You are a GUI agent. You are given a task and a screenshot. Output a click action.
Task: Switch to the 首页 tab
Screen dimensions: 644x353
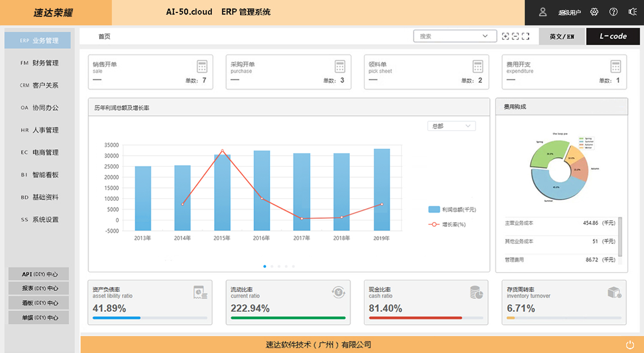[x=104, y=37]
